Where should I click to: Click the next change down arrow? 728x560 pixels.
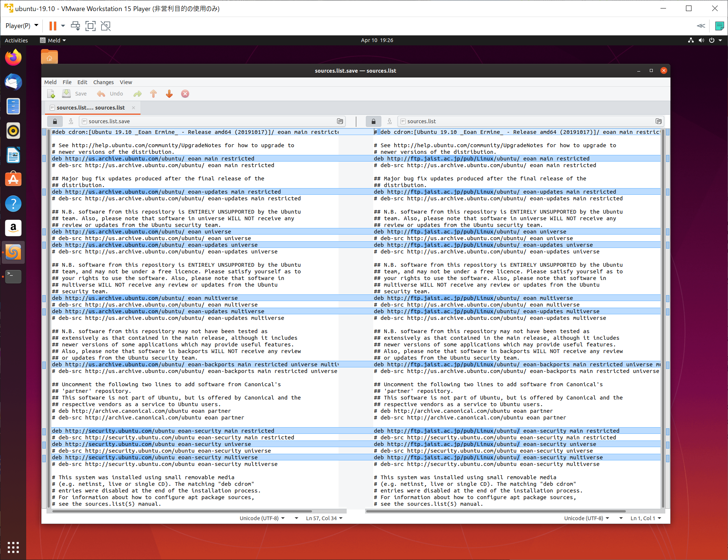click(x=169, y=94)
